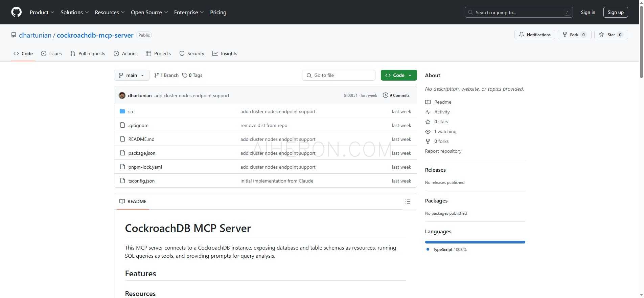Viewport: 644px width, 298px height.
Task: Expand the Product menu
Action: pyautogui.click(x=42, y=12)
